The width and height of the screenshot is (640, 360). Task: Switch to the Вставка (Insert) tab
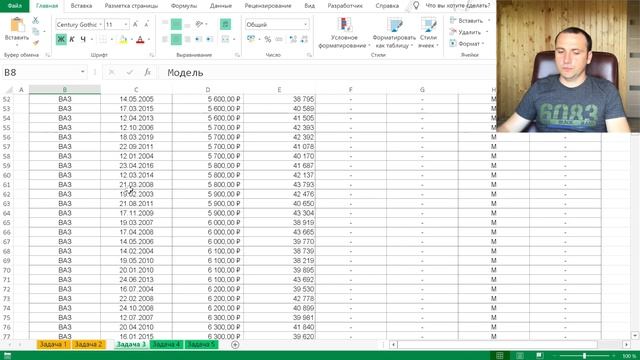[81, 6]
